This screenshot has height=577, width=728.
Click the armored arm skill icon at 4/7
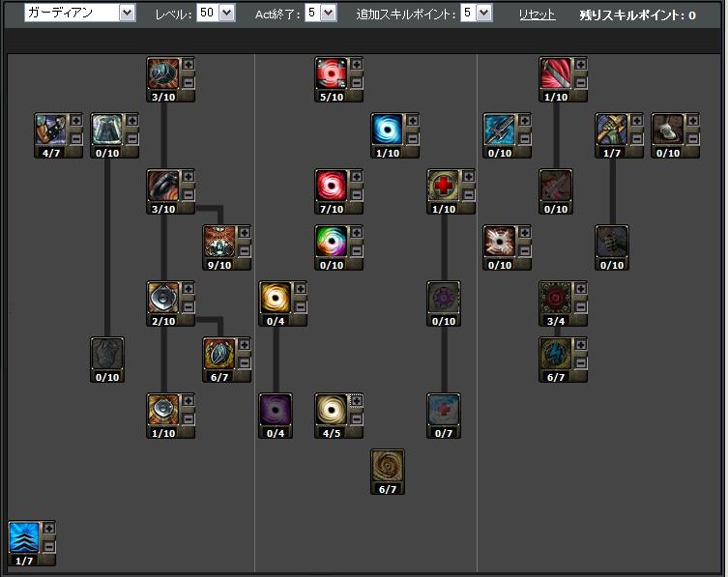[51, 130]
